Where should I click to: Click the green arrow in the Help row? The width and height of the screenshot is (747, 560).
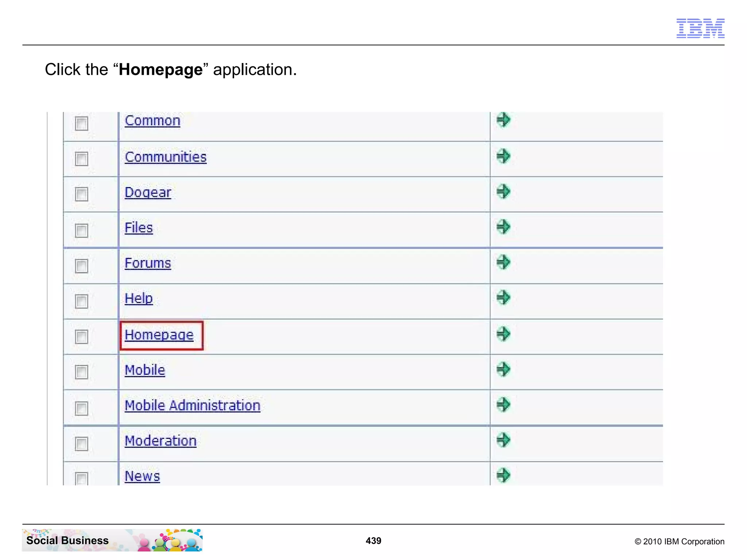[x=503, y=297]
